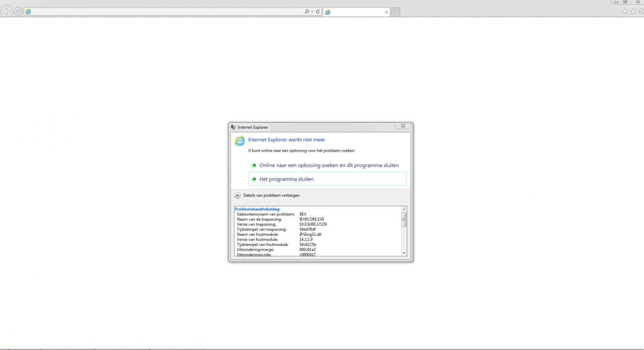Click the 'Gebeurtenisnaam van probleem:' label
The width and height of the screenshot is (644, 350).
(266, 214)
